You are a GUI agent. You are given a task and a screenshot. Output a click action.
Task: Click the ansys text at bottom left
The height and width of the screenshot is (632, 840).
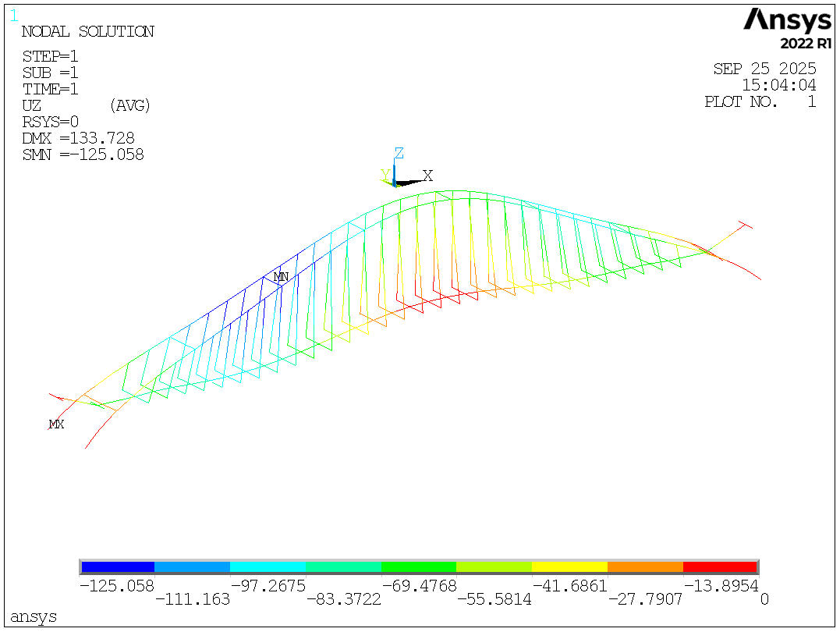tap(34, 616)
